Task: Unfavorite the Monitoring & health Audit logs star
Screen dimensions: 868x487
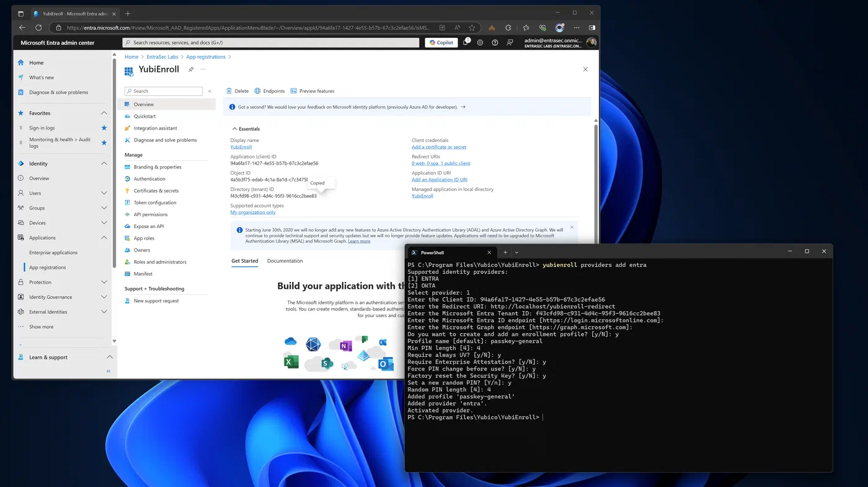Action: pos(104,143)
